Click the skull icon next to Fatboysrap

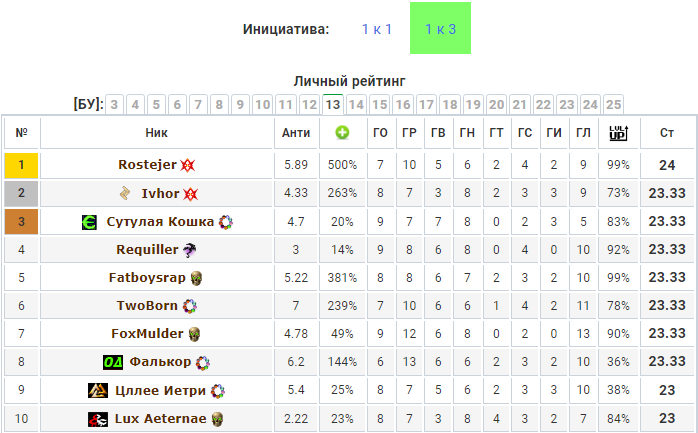click(196, 278)
